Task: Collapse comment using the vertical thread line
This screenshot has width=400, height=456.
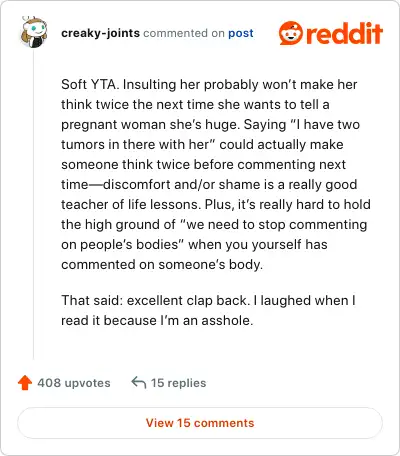Action: [33, 203]
